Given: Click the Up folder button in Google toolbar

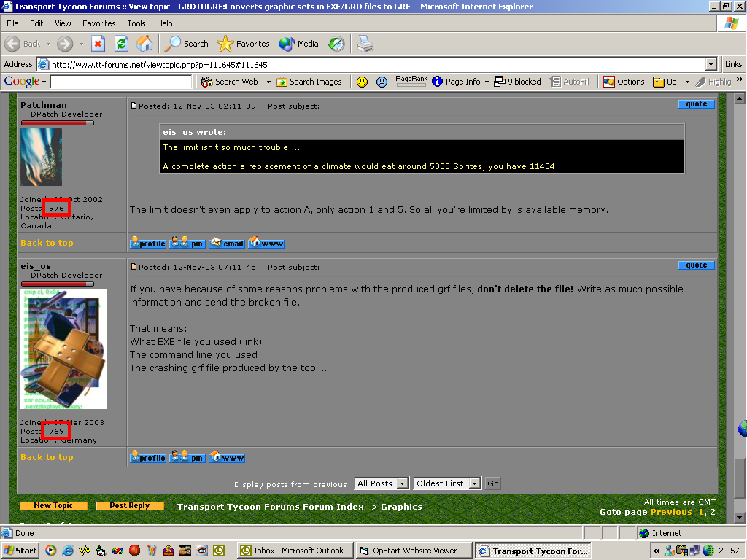Looking at the screenshot, I should coord(665,82).
